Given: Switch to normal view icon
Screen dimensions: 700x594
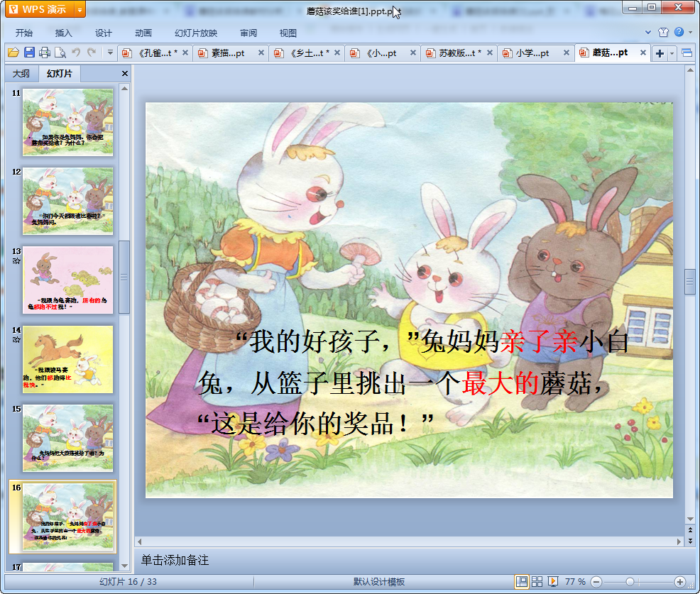Looking at the screenshot, I should pyautogui.click(x=521, y=581).
